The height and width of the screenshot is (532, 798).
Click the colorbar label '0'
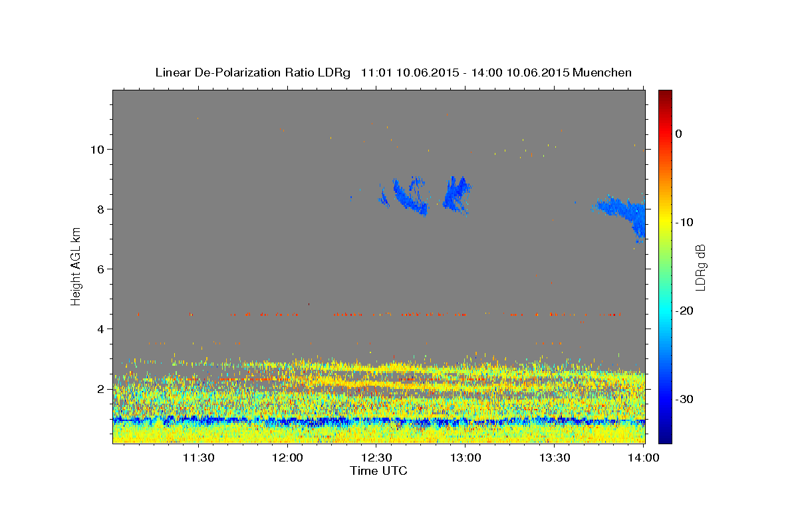click(x=679, y=134)
